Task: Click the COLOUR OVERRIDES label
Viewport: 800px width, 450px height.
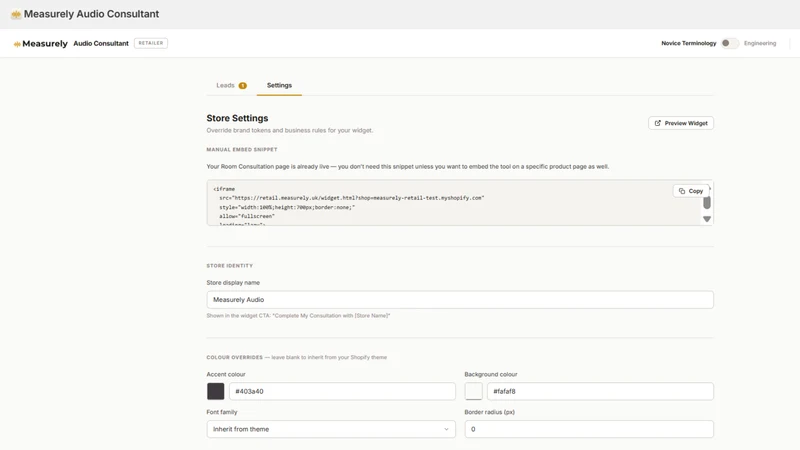Action: coord(235,357)
